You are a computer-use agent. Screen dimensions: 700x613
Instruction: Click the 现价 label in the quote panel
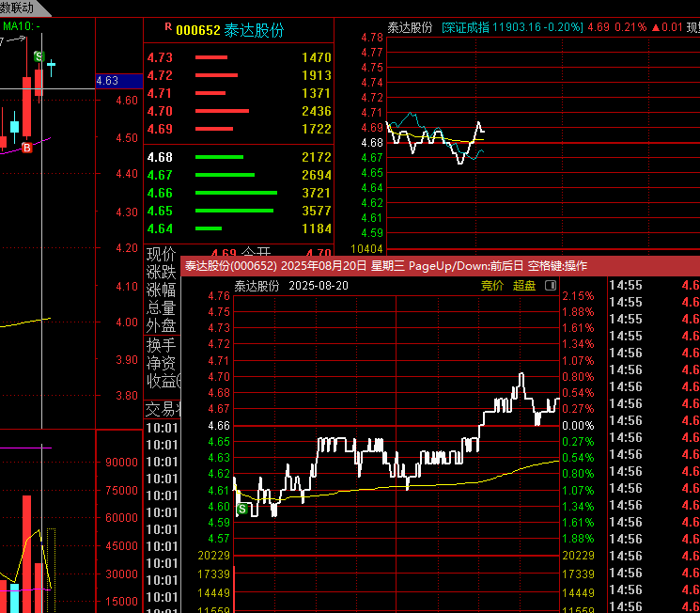coord(162,254)
